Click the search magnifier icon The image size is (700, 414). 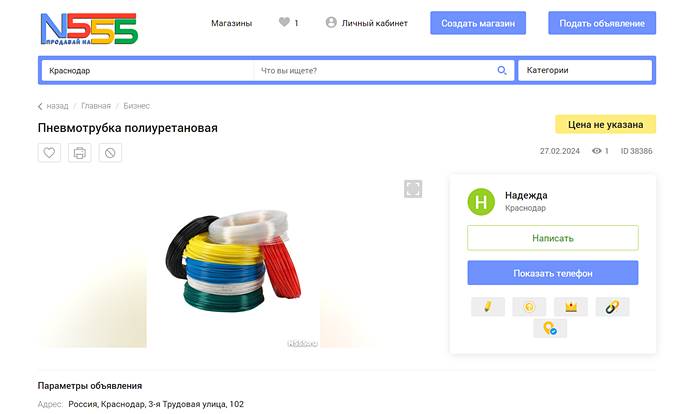coord(502,71)
